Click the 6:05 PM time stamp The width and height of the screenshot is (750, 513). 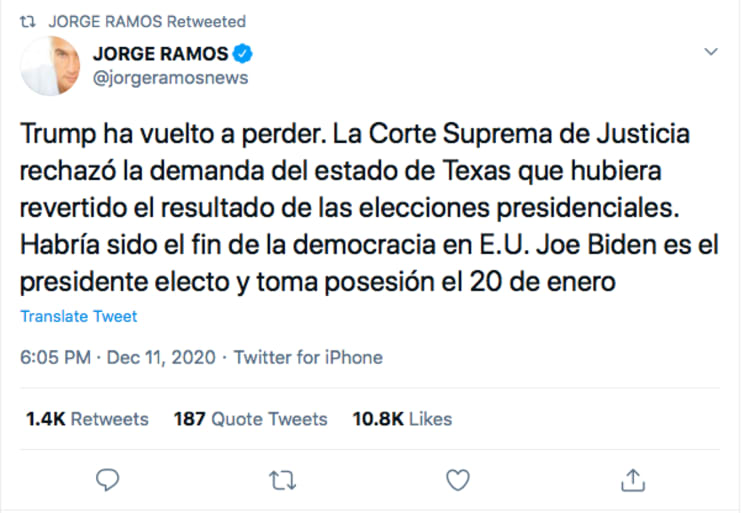(56, 357)
